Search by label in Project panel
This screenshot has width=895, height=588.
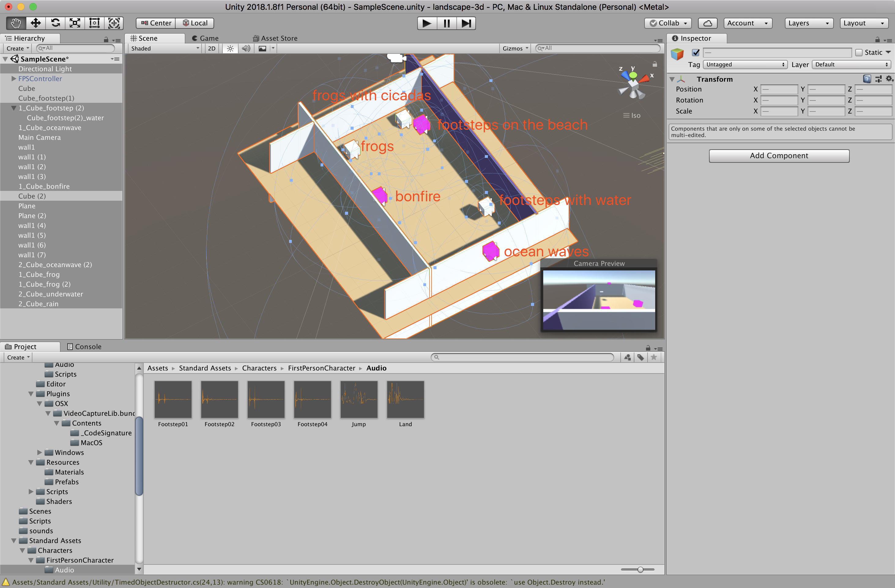pyautogui.click(x=641, y=357)
